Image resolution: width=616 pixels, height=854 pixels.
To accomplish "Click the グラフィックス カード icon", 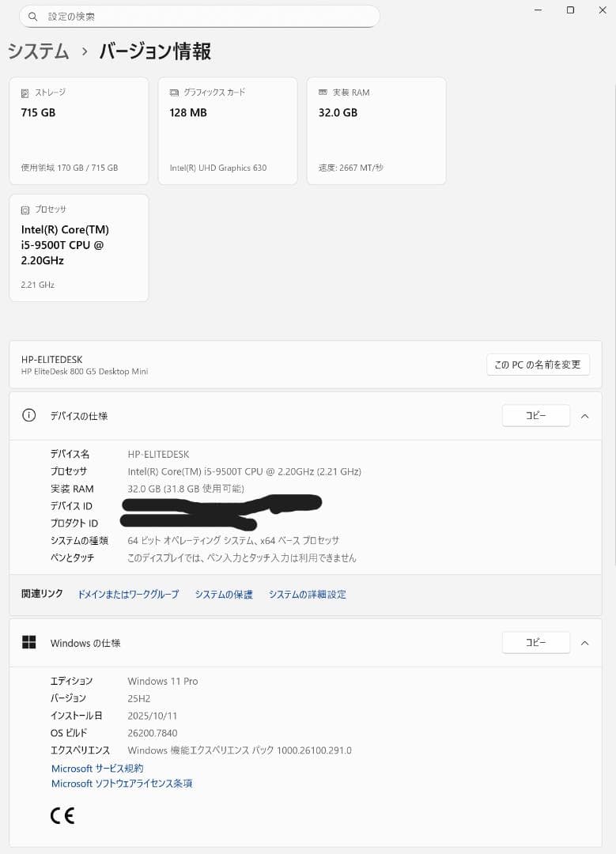I will pyautogui.click(x=174, y=93).
